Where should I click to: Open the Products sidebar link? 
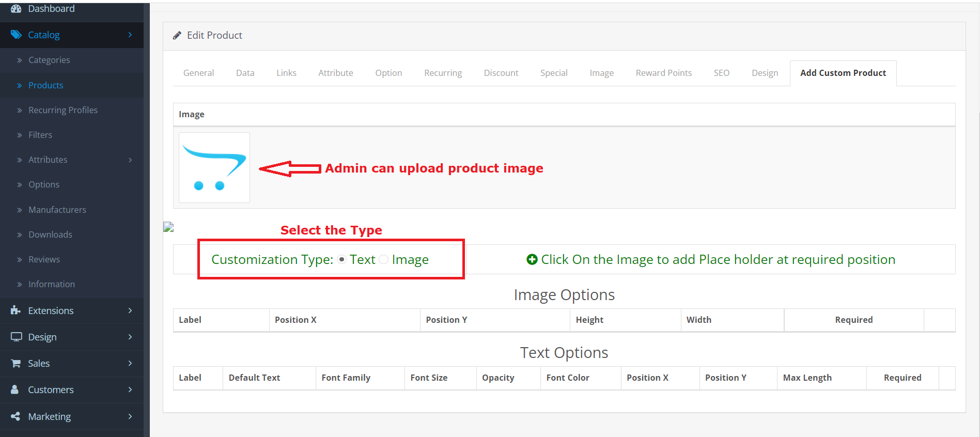pos(45,85)
